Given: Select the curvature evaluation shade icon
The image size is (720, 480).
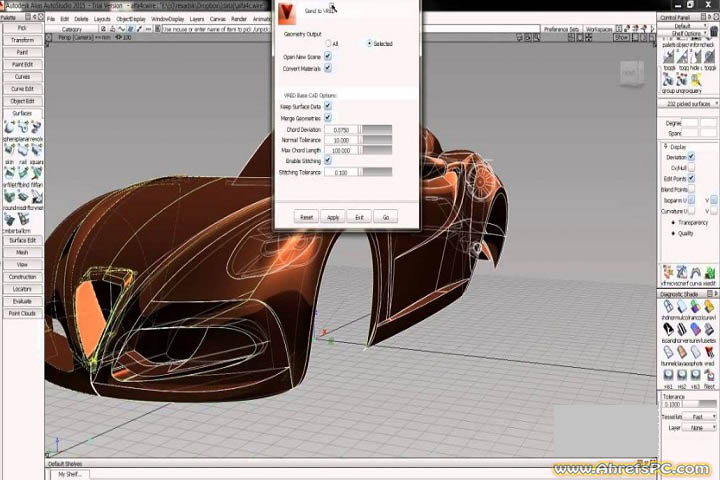Looking at the screenshot, I should coord(710,306).
